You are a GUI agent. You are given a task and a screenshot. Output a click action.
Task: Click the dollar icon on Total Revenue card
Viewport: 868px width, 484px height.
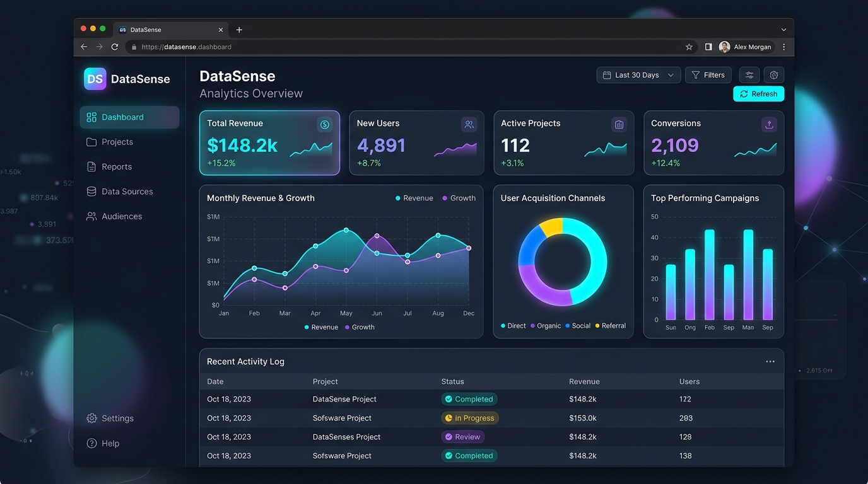324,125
